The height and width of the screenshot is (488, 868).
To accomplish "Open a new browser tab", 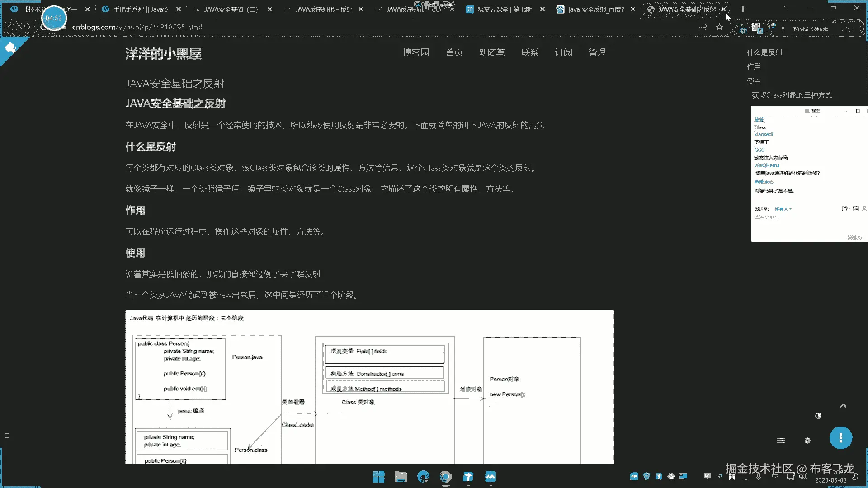I will pos(743,9).
